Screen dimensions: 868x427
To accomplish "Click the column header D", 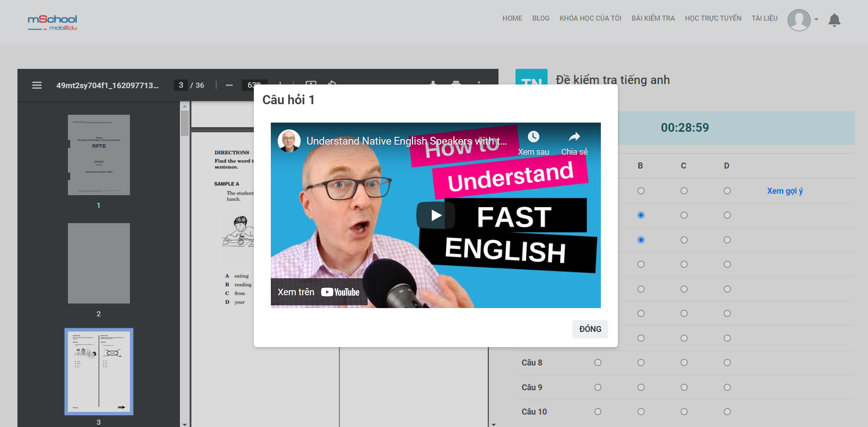I will 727,166.
